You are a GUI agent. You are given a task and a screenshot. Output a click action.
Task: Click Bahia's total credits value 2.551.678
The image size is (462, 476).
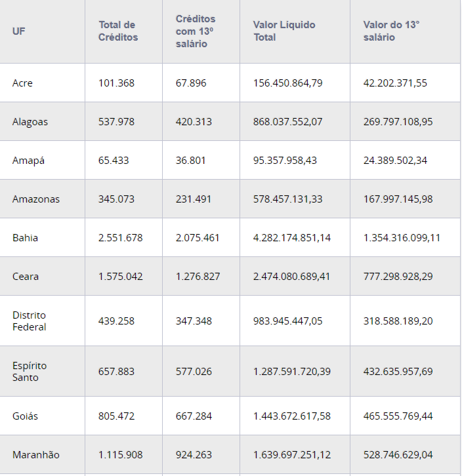pos(120,238)
